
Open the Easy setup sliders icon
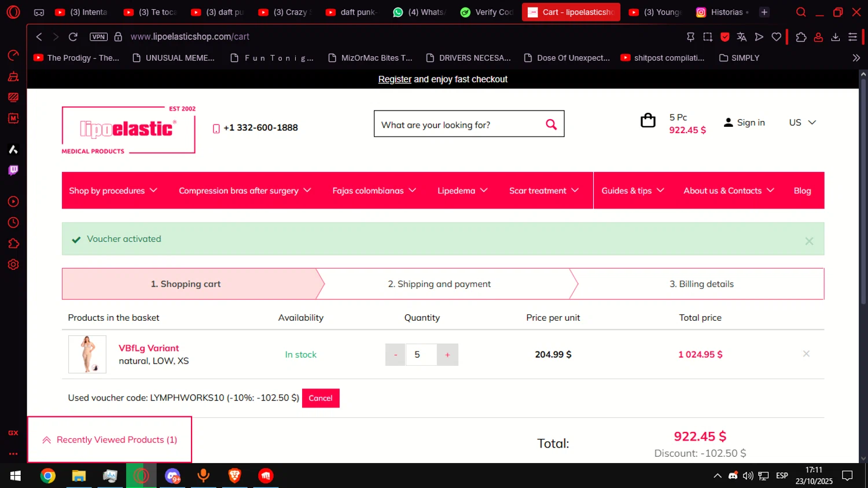852,36
